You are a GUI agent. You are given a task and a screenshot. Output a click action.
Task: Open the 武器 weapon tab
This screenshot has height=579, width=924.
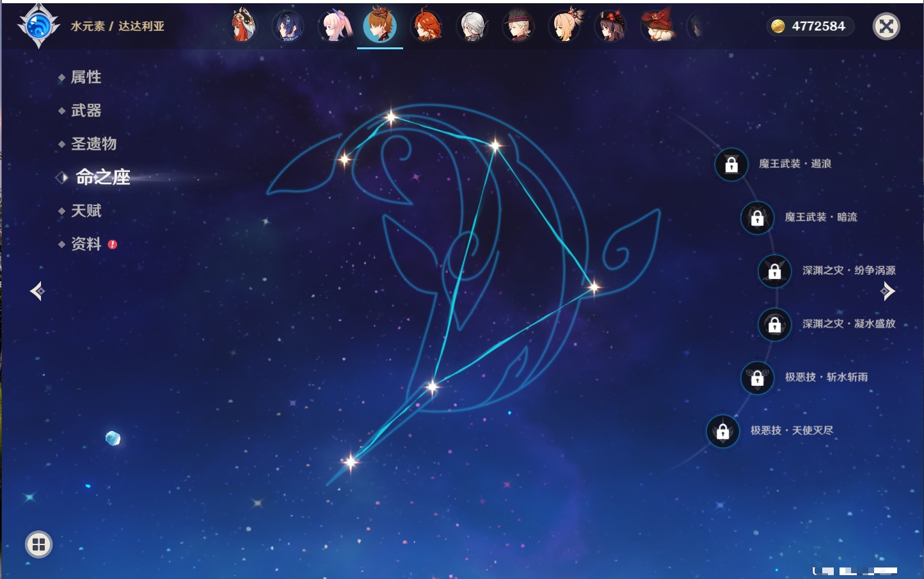click(86, 111)
